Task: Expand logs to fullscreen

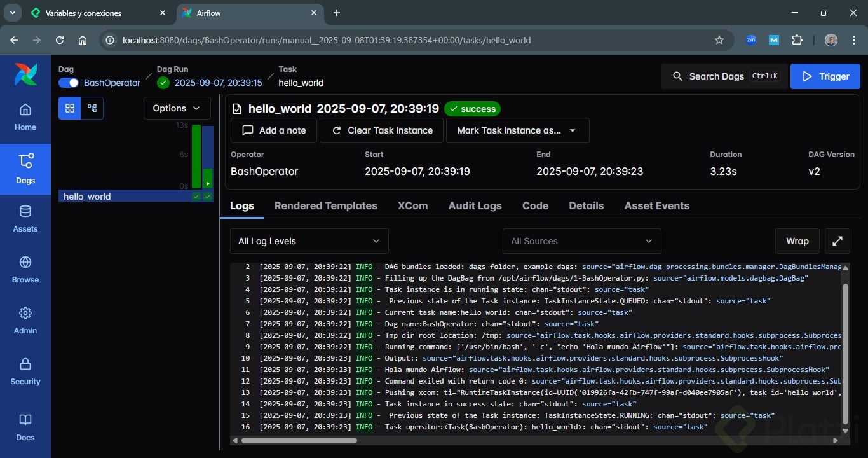Action: coord(837,241)
